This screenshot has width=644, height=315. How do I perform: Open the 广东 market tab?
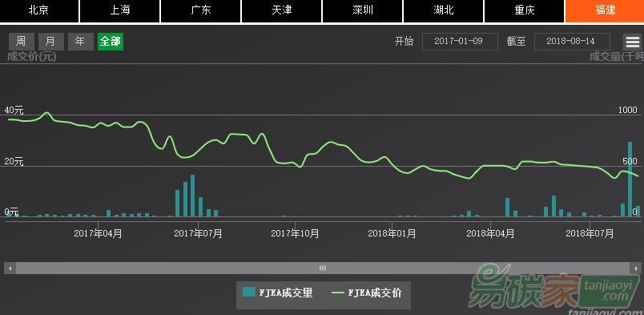coord(201,10)
